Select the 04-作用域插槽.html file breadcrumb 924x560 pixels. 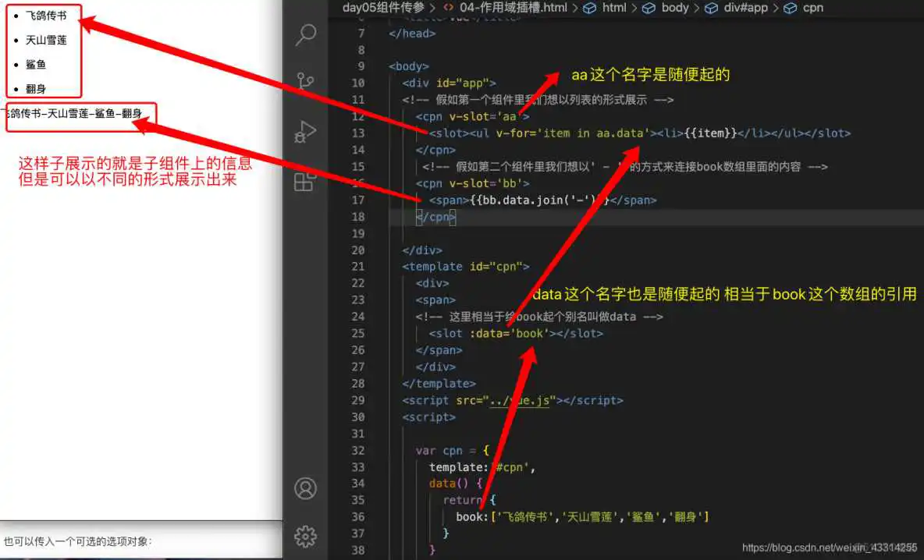click(x=514, y=8)
